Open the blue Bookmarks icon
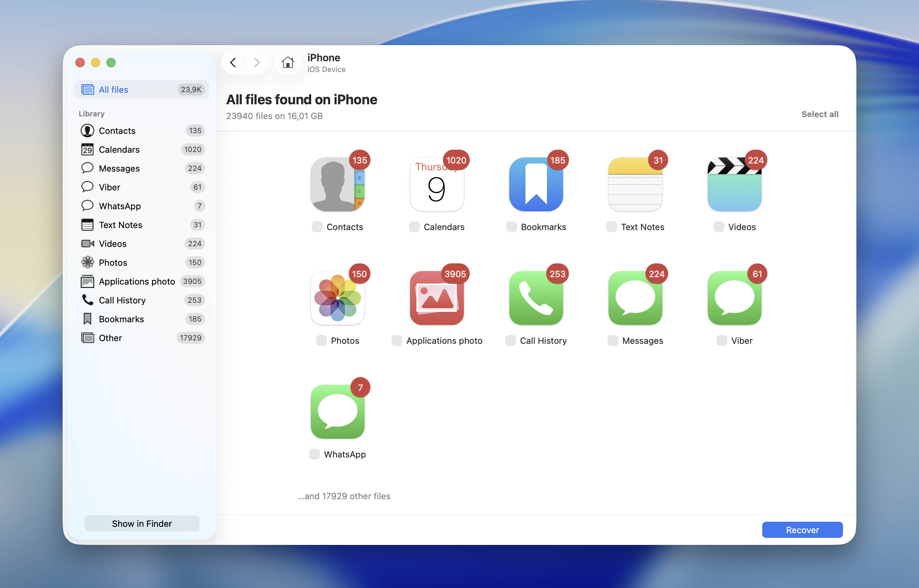This screenshot has height=588, width=919. pos(536,184)
